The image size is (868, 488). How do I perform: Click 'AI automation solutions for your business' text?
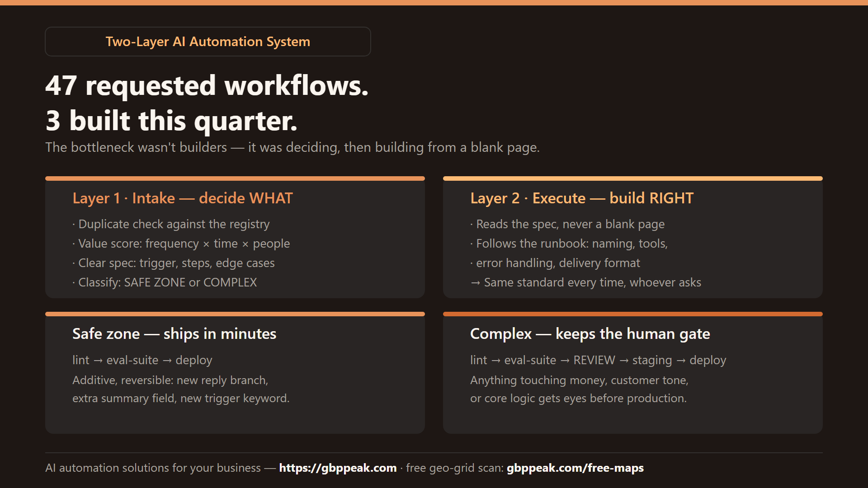(x=153, y=468)
